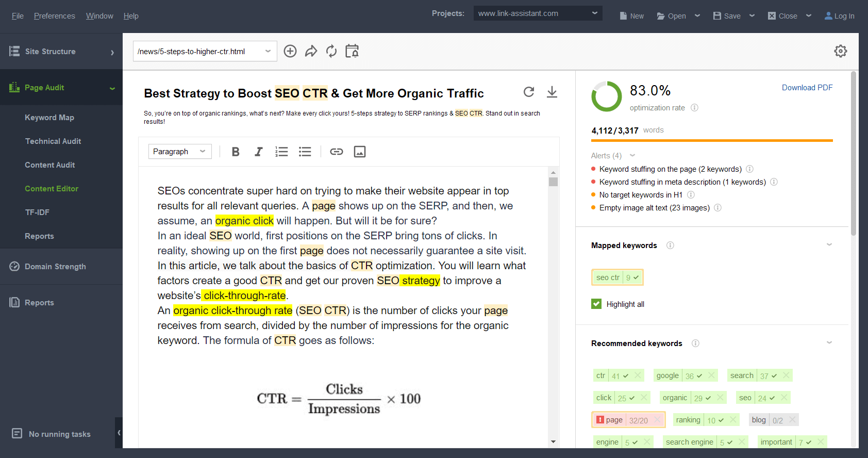Open the Window menu
This screenshot has width=868, height=458.
tap(99, 16)
